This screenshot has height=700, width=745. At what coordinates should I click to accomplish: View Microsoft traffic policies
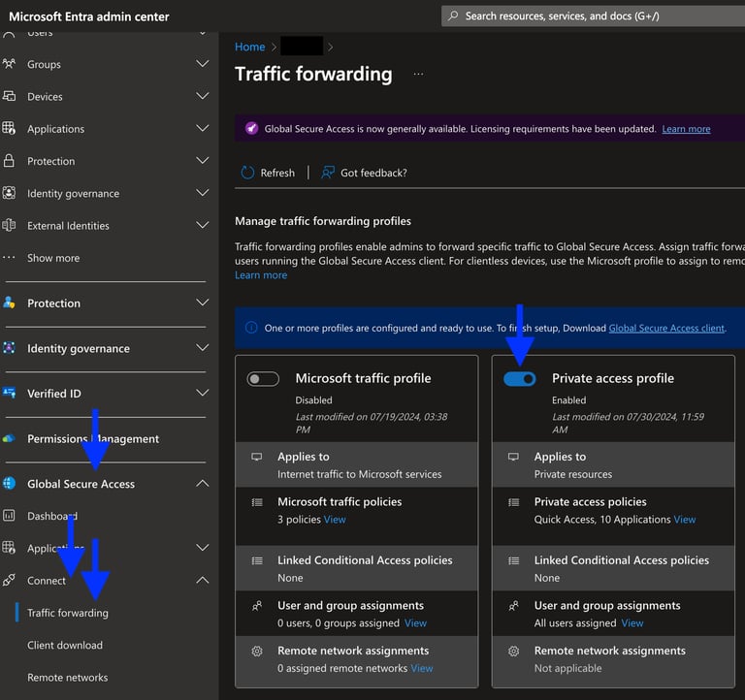[x=335, y=520]
